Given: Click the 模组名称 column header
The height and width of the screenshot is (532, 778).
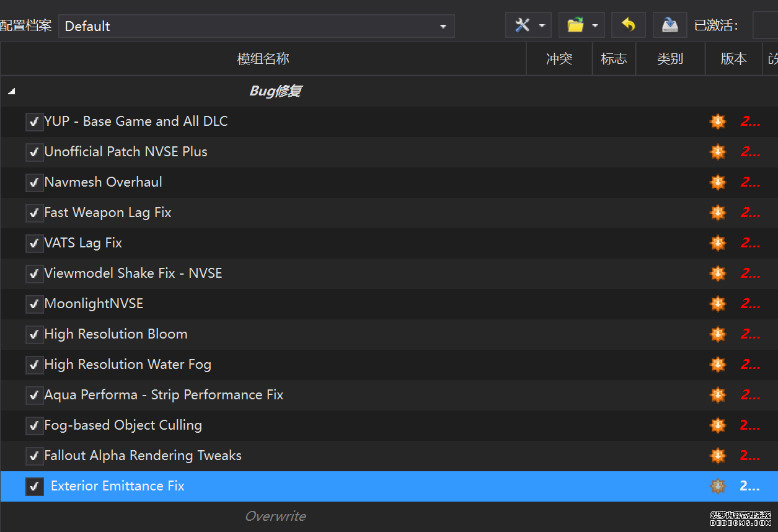Looking at the screenshot, I should pos(263,59).
